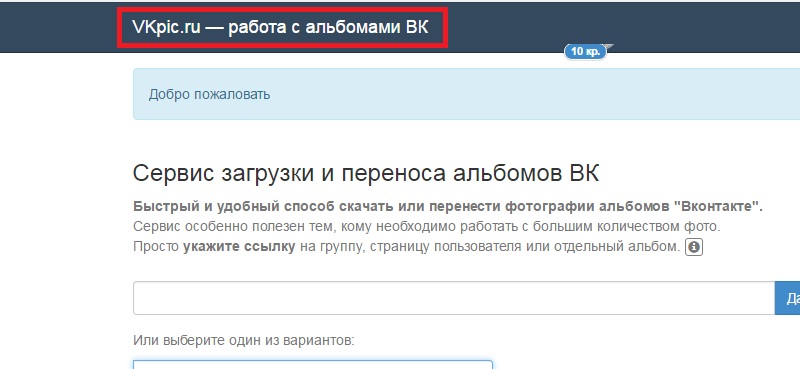This screenshot has height=369, width=800.
Task: Click the bold words 'укажите ссылку'
Action: [239, 247]
